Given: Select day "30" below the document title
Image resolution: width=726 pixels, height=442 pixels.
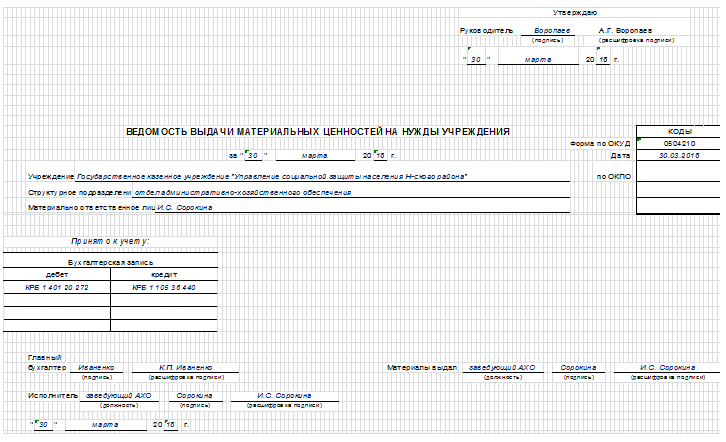Looking at the screenshot, I should point(253,156).
